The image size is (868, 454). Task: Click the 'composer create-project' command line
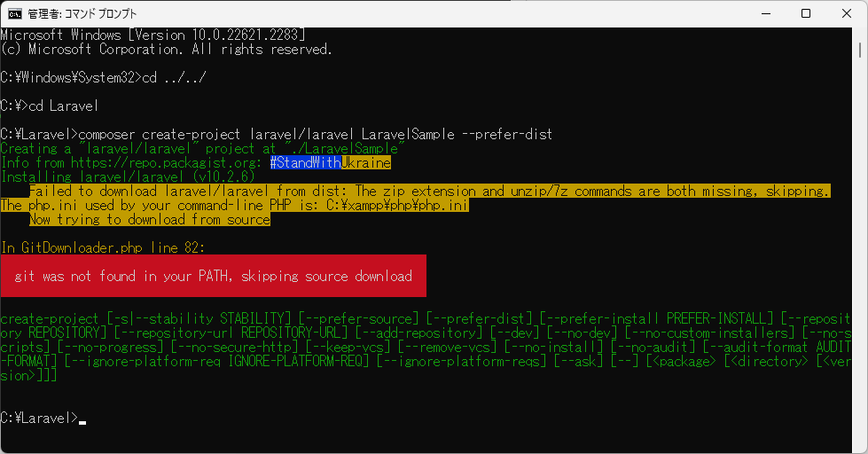pos(277,135)
